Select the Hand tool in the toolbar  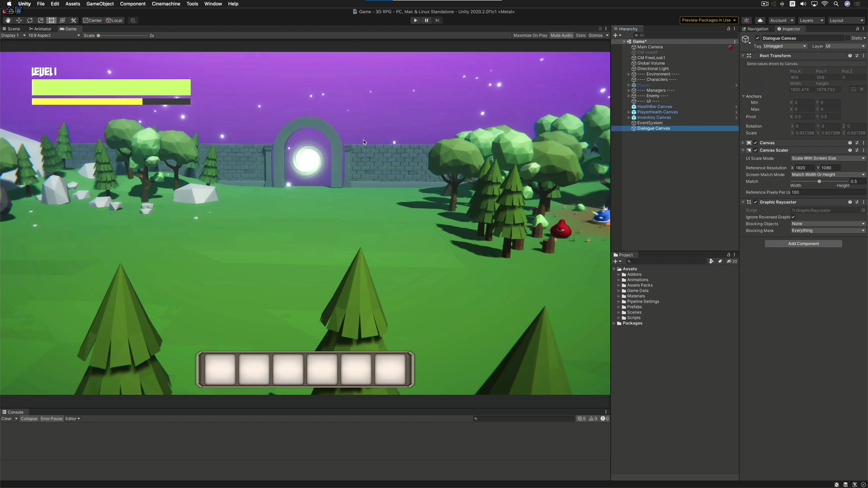click(x=8, y=20)
